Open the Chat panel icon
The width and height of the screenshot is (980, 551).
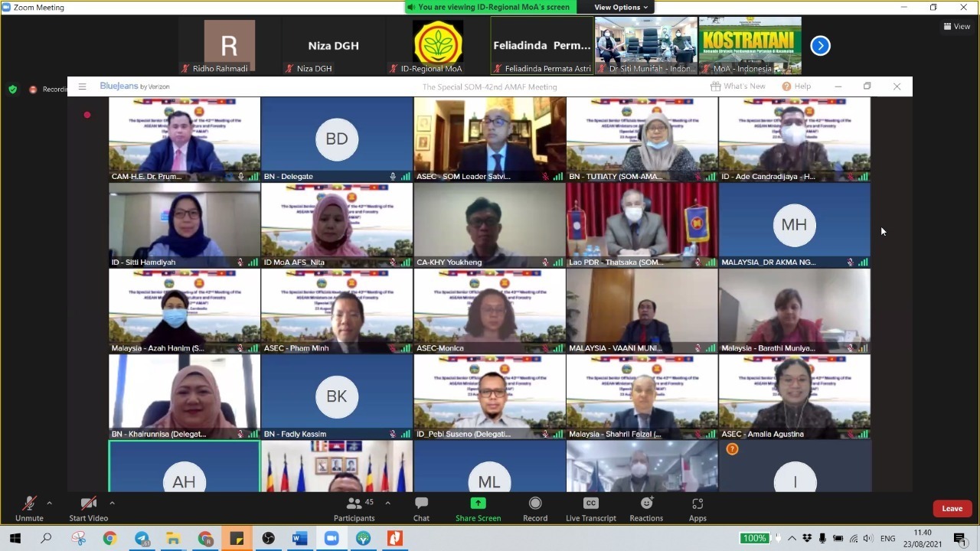(x=421, y=504)
